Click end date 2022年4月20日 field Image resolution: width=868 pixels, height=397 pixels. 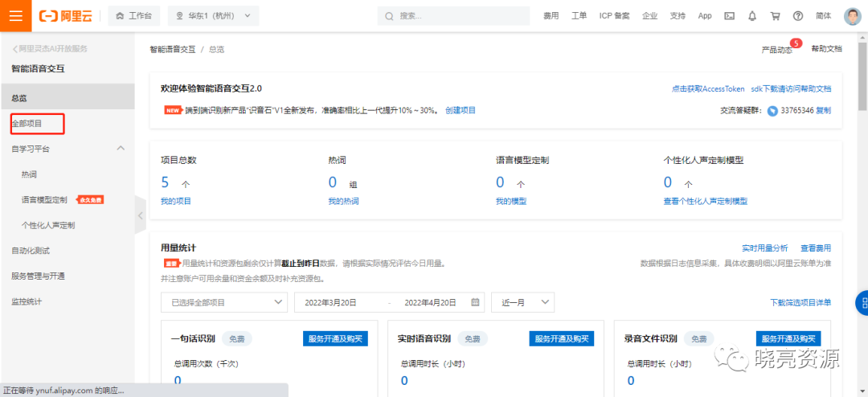tap(430, 302)
